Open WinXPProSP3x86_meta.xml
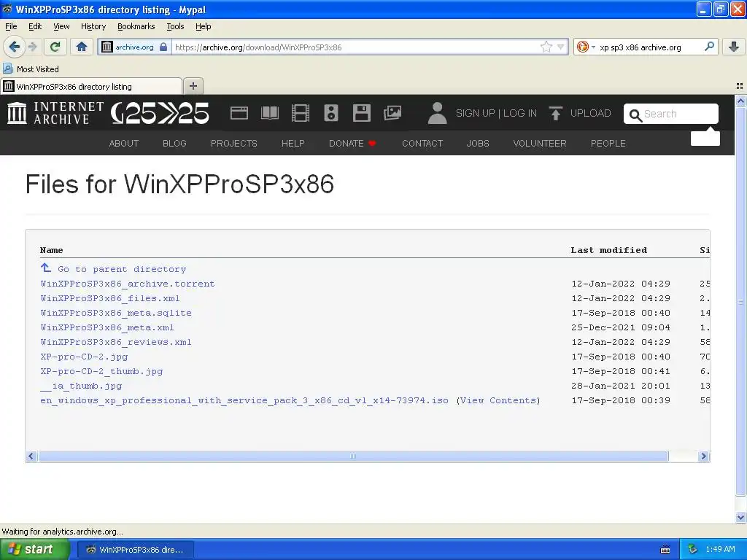The image size is (747, 560). [x=107, y=327]
